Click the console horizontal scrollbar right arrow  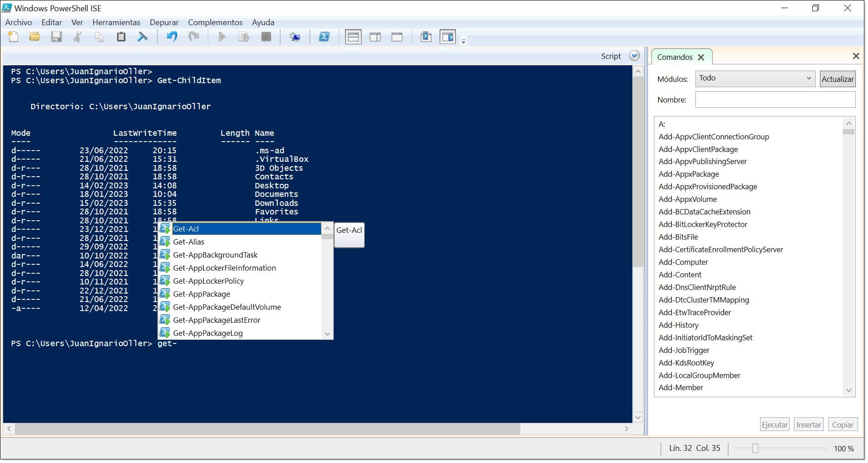pos(626,429)
